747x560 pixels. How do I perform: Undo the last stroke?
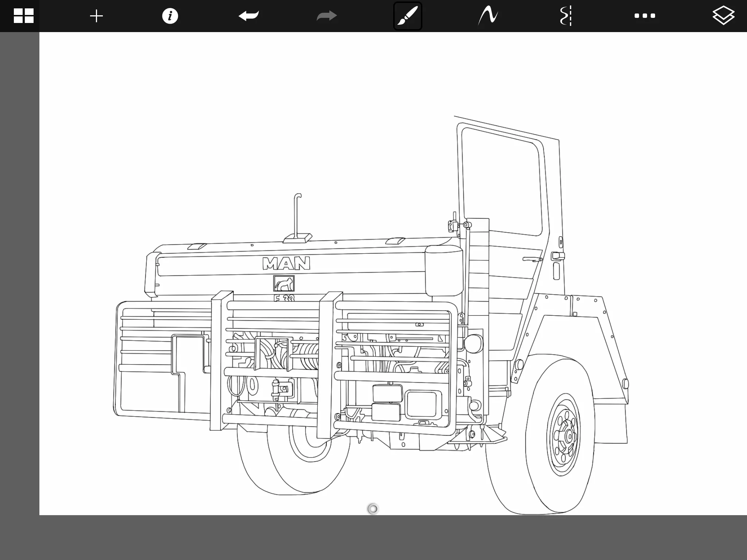249,16
